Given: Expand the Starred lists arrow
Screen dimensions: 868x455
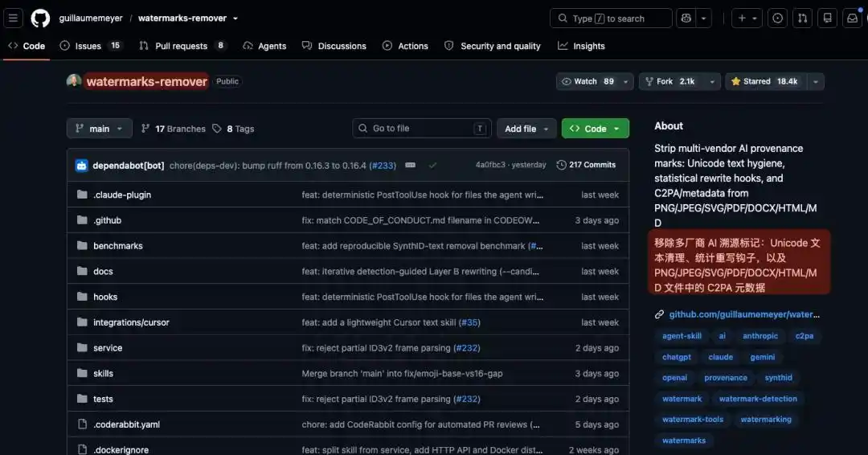Looking at the screenshot, I should tap(816, 81).
